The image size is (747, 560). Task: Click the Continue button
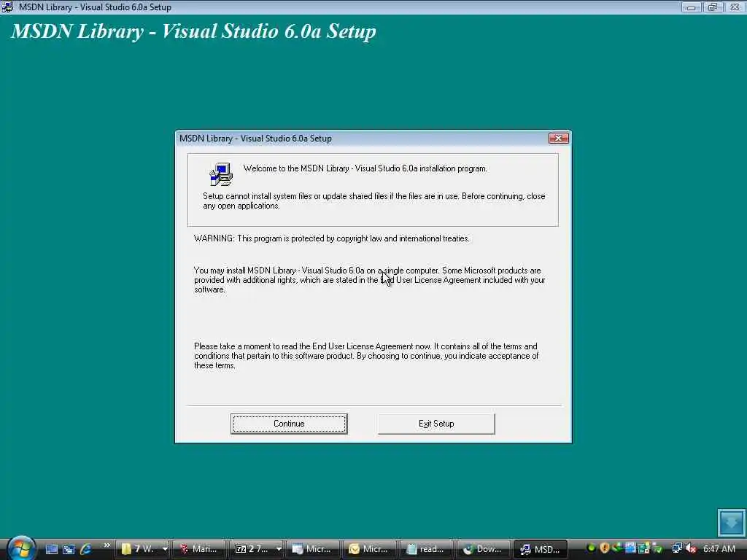289,424
